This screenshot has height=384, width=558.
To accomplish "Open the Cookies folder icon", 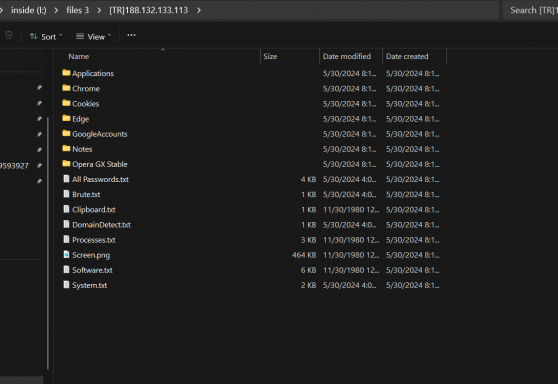I will pos(66,103).
